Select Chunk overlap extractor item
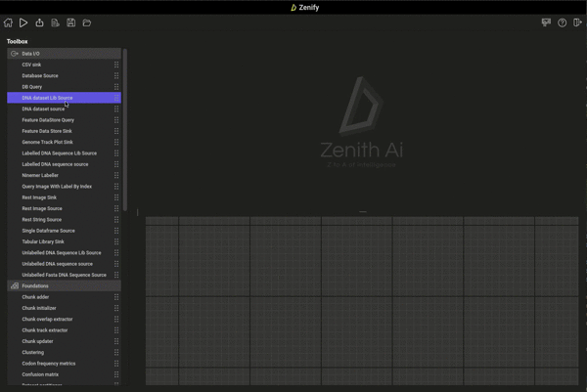587x392 pixels. pyautogui.click(x=64, y=319)
